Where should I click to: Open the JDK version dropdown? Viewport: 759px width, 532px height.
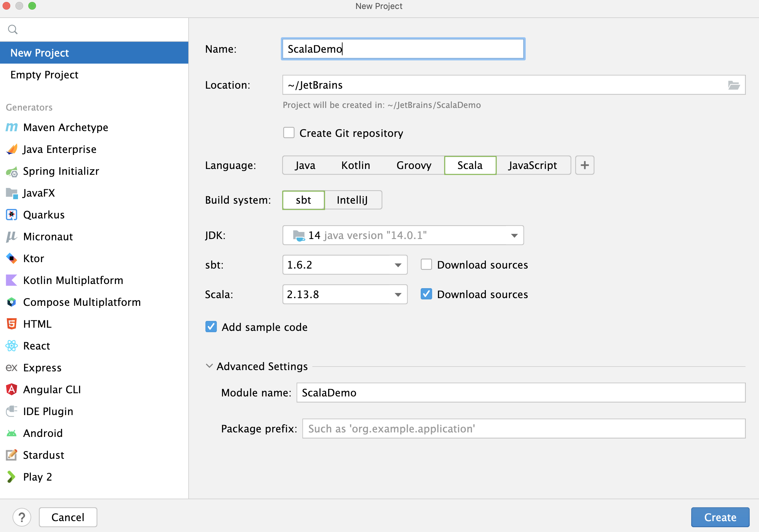tap(515, 235)
